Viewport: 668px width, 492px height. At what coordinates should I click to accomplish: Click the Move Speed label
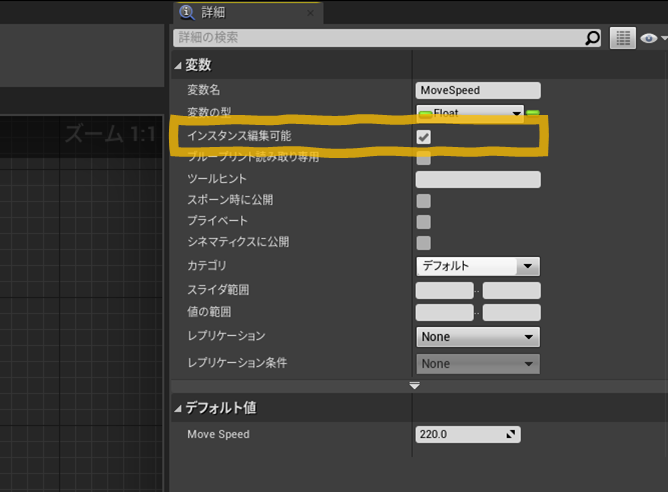point(218,434)
